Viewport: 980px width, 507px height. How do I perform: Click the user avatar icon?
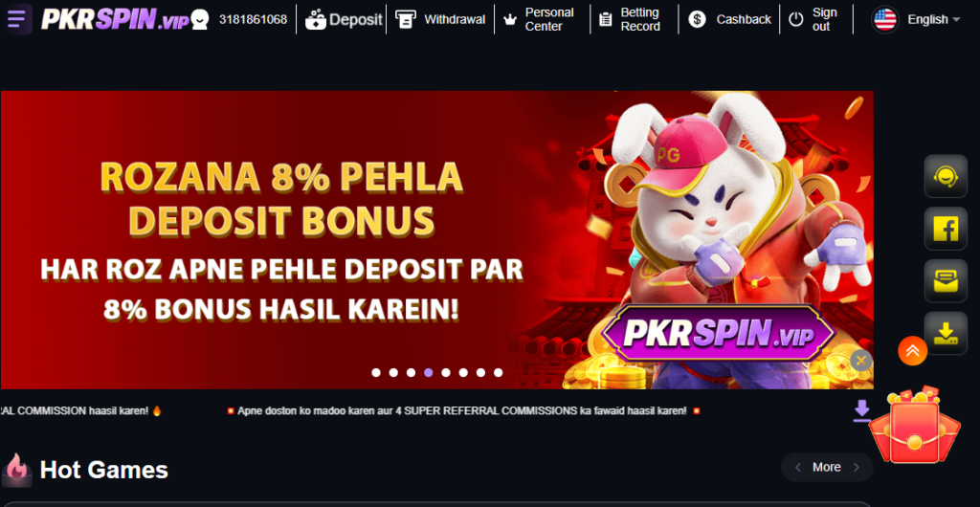pyautogui.click(x=199, y=19)
